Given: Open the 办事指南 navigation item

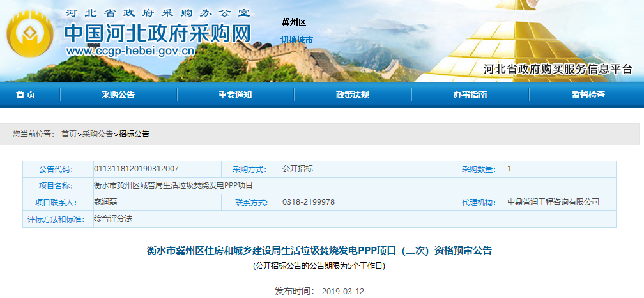Looking at the screenshot, I should [x=470, y=95].
